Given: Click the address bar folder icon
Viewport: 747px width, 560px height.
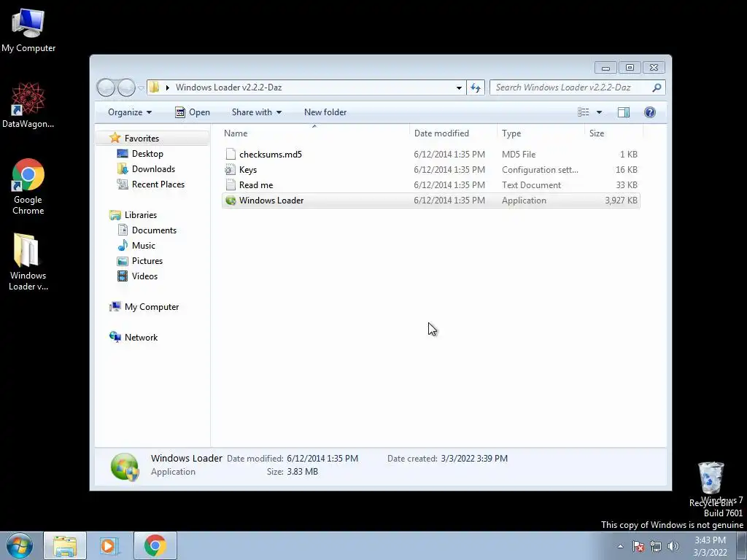Looking at the screenshot, I should tap(155, 87).
